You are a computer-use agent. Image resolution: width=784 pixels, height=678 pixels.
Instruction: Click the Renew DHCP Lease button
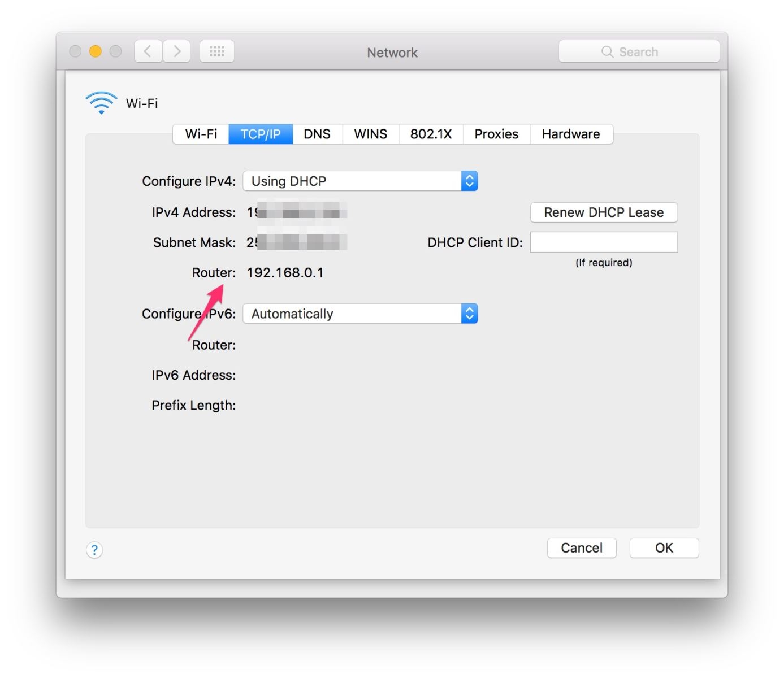(604, 212)
